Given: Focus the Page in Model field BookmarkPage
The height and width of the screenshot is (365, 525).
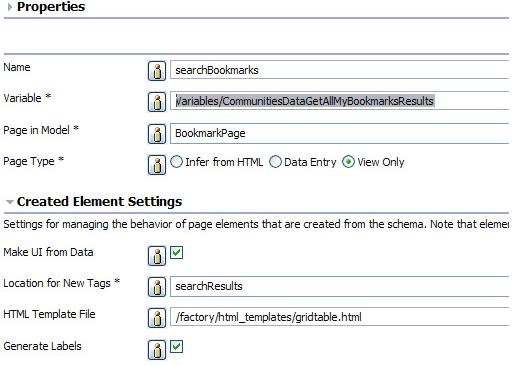Looking at the screenshot, I should (x=340, y=133).
